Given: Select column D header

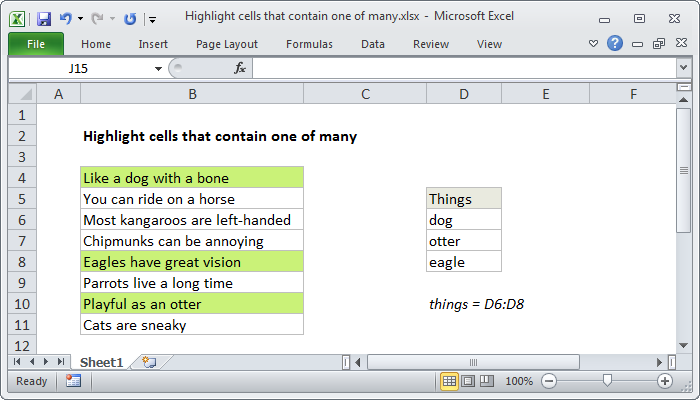Looking at the screenshot, I should (x=464, y=94).
